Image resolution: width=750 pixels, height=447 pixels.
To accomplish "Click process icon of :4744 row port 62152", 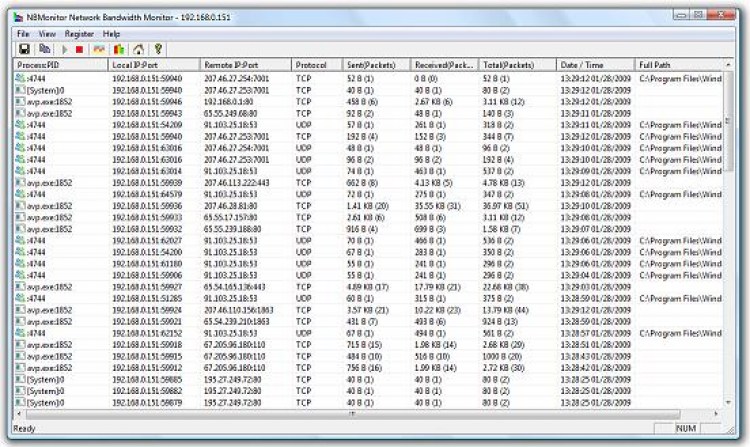I will pyautogui.click(x=20, y=333).
